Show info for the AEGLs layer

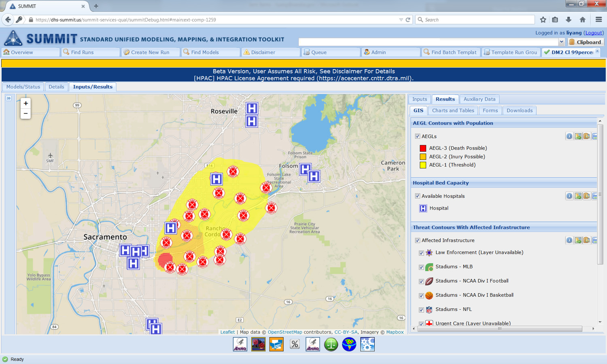pyautogui.click(x=569, y=136)
